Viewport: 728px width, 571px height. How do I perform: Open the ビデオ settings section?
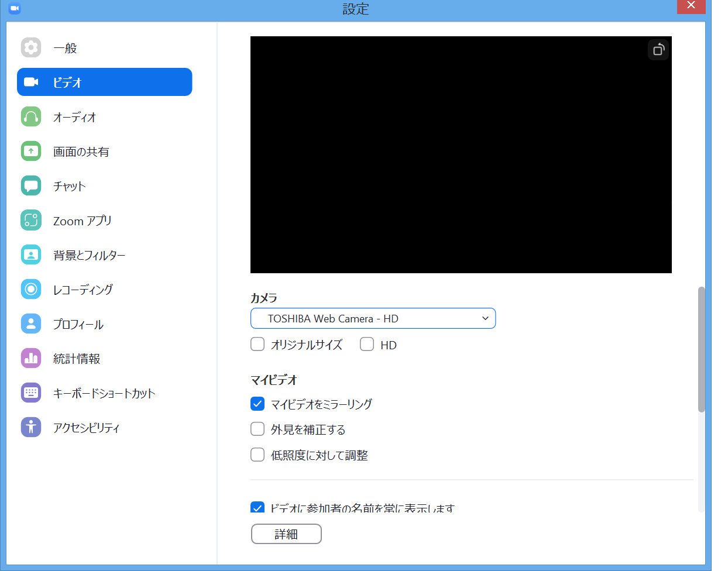click(x=104, y=82)
